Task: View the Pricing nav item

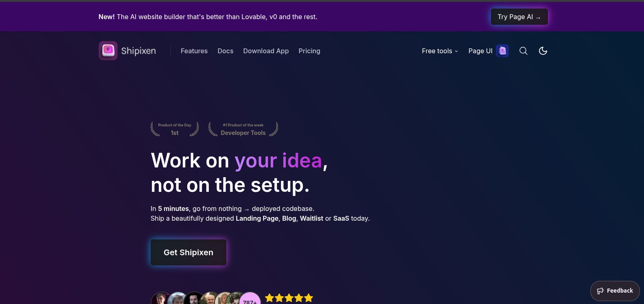Action: click(309, 51)
